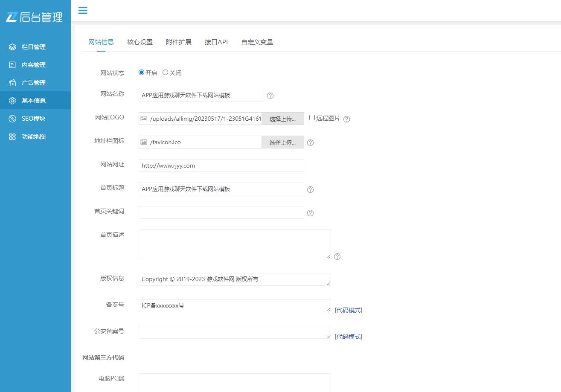The width and height of the screenshot is (561, 392).
Task: Click the 基本信息 gear icon
Action: coord(12,101)
